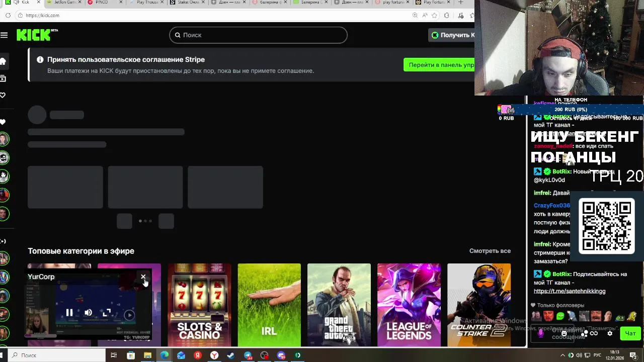
Task: Click the info icon in the Stripe banner
Action: (x=40, y=59)
